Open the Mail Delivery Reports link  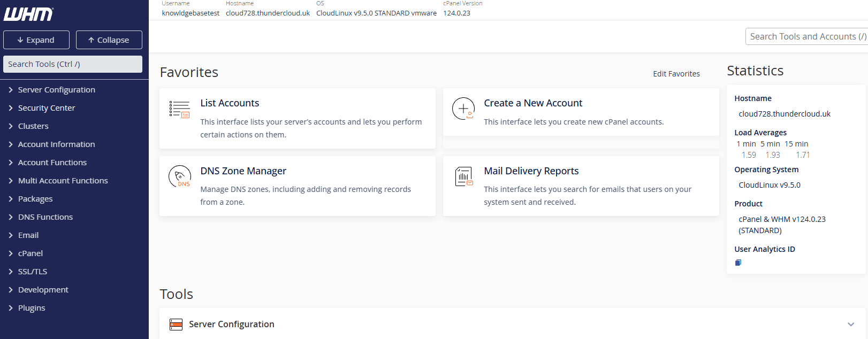point(531,171)
